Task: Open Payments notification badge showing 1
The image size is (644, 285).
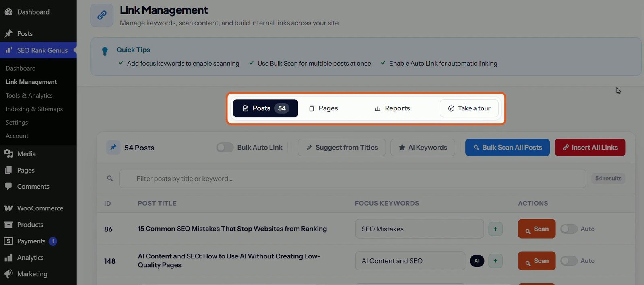Action: pos(53,241)
